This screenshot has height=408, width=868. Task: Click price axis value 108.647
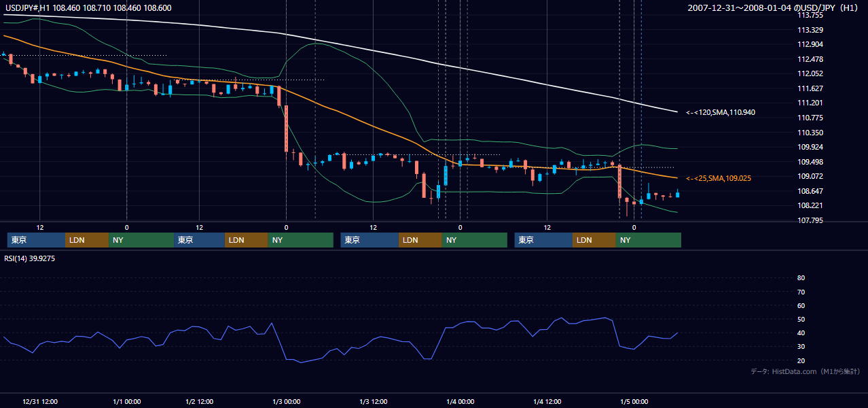pyautogui.click(x=810, y=191)
